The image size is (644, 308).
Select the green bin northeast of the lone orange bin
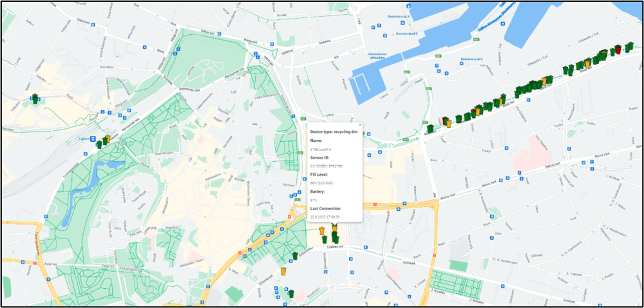pyautogui.click(x=295, y=256)
